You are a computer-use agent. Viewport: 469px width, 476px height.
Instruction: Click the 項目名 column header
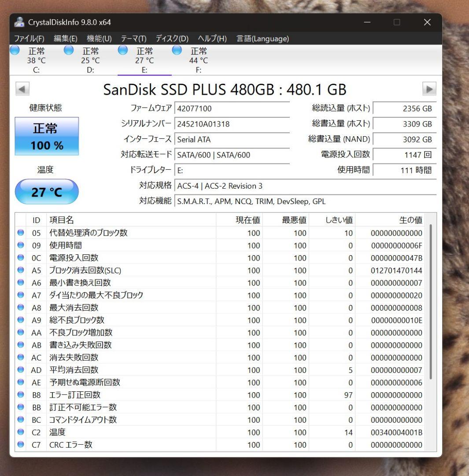click(x=131, y=220)
